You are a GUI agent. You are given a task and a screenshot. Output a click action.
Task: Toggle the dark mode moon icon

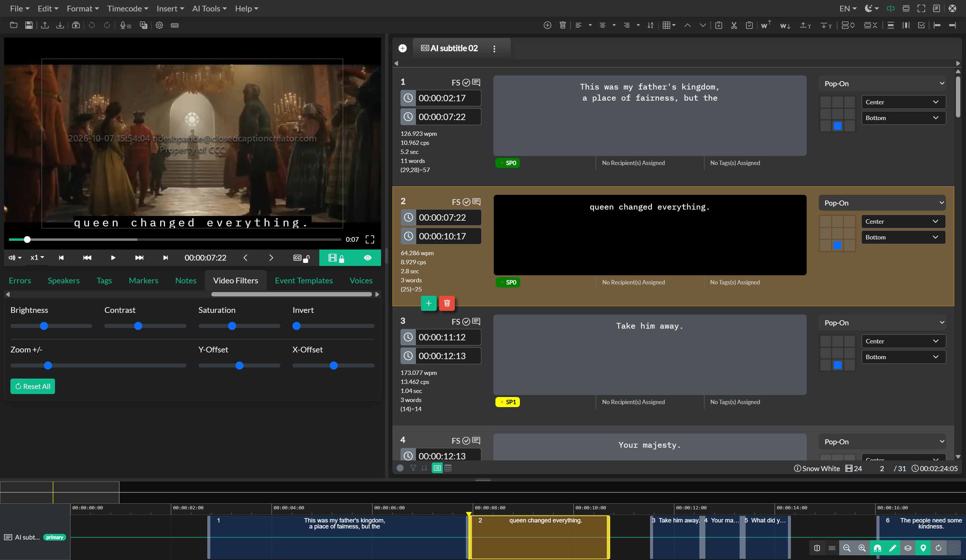point(872,8)
